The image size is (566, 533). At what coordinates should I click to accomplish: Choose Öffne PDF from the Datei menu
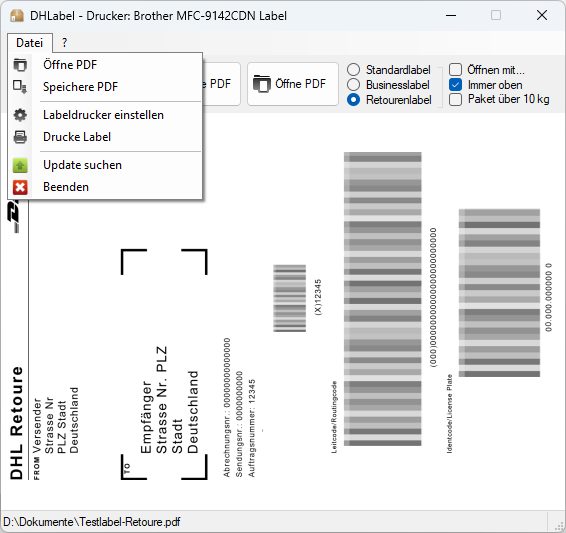coord(105,65)
